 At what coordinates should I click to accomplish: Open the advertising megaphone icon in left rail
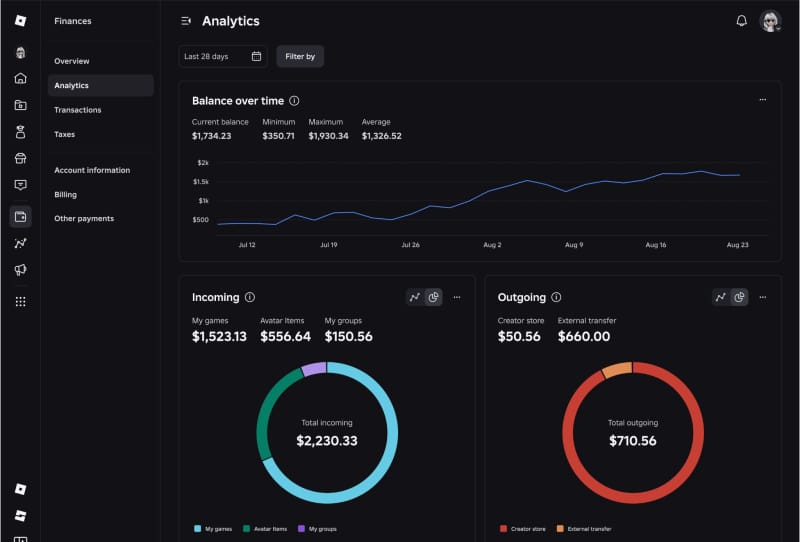20,270
